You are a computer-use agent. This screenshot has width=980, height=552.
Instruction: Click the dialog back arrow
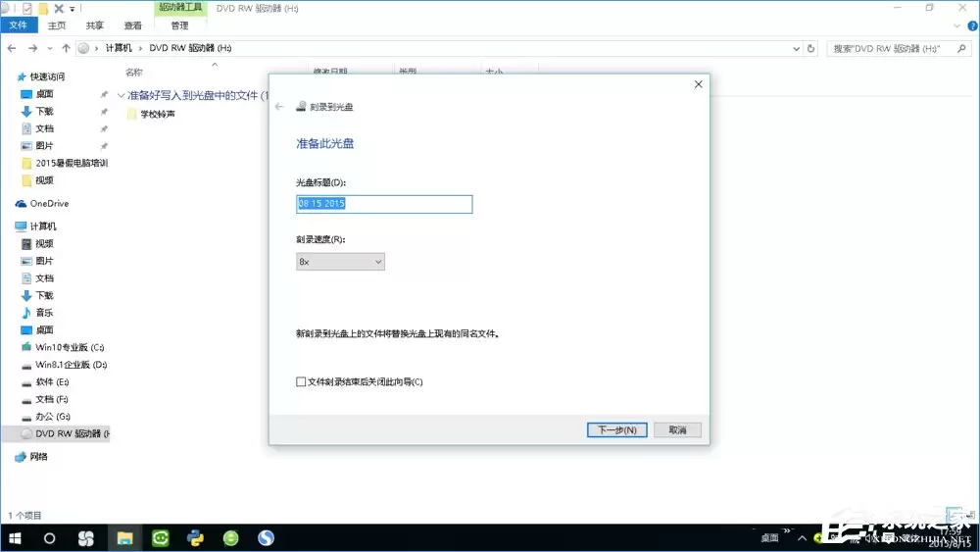279,106
